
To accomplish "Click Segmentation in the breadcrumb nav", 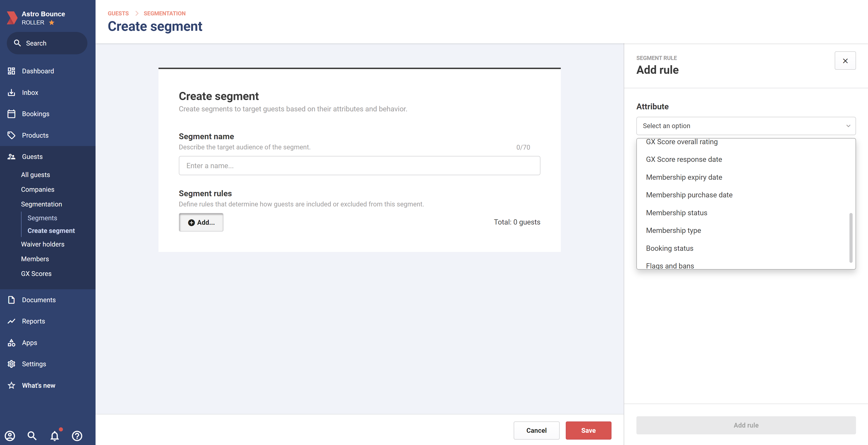I will click(165, 12).
